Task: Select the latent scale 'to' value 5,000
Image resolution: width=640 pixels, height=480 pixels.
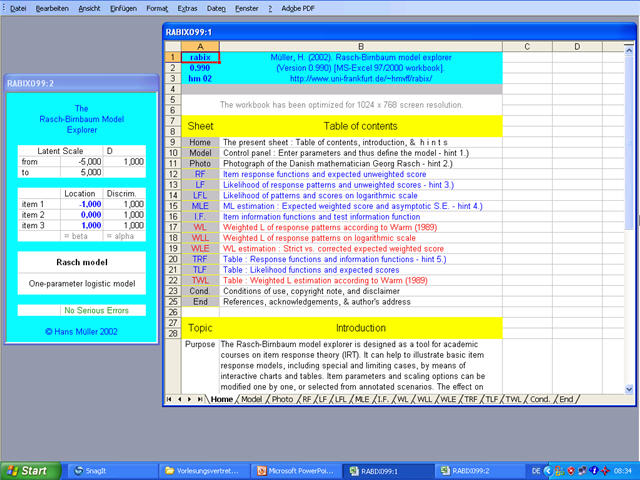Action: click(87, 172)
